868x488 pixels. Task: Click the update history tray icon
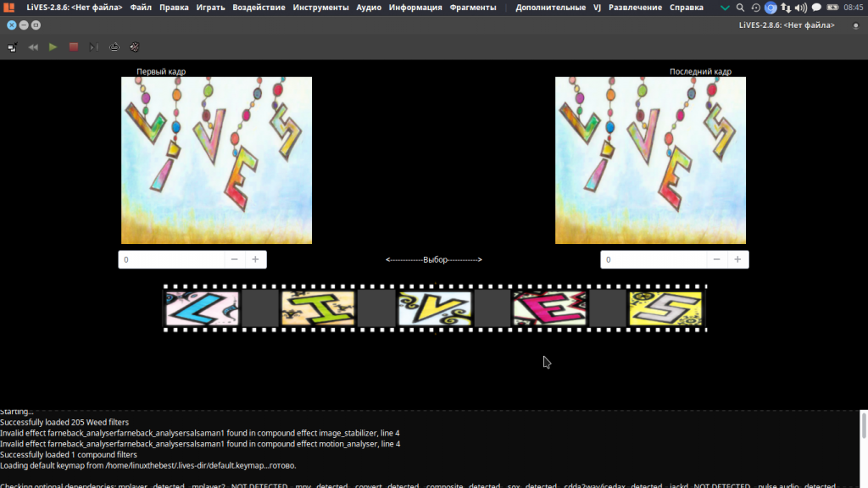pos(755,8)
